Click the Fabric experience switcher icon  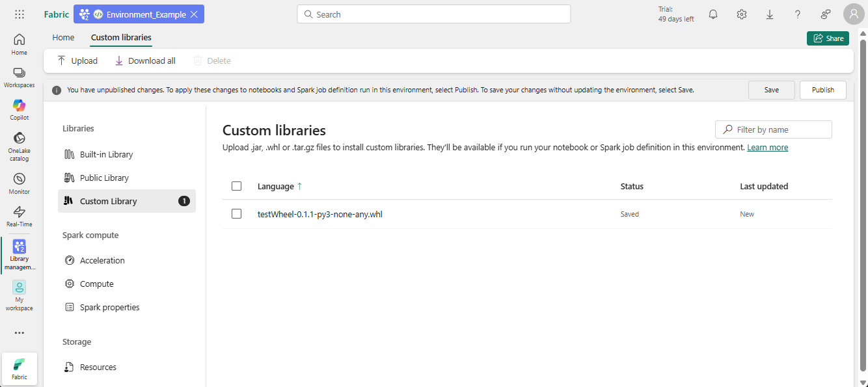click(20, 369)
